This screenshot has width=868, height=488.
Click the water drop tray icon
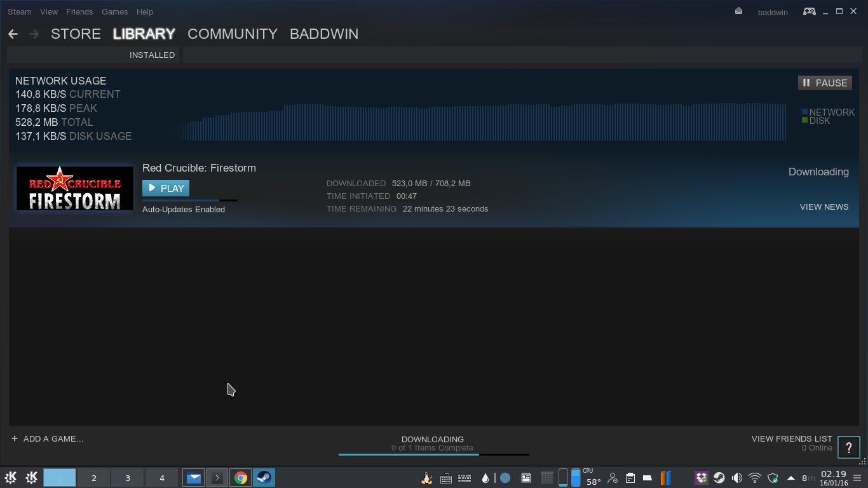click(485, 478)
